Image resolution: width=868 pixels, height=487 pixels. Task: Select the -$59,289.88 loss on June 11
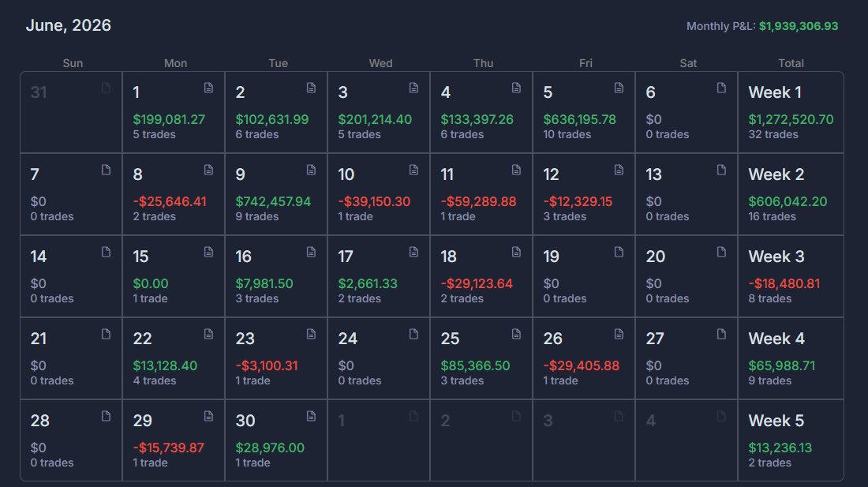coord(478,201)
